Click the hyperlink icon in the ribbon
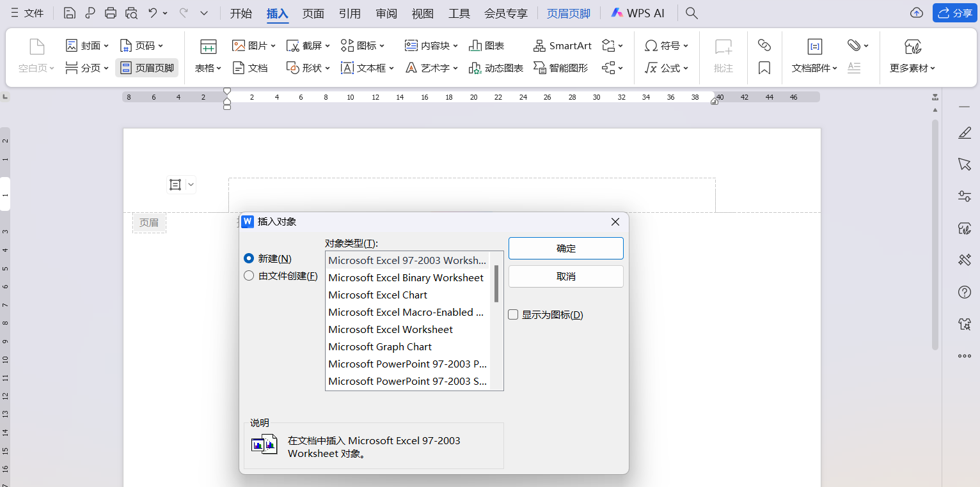This screenshot has width=980, height=487. tap(764, 45)
